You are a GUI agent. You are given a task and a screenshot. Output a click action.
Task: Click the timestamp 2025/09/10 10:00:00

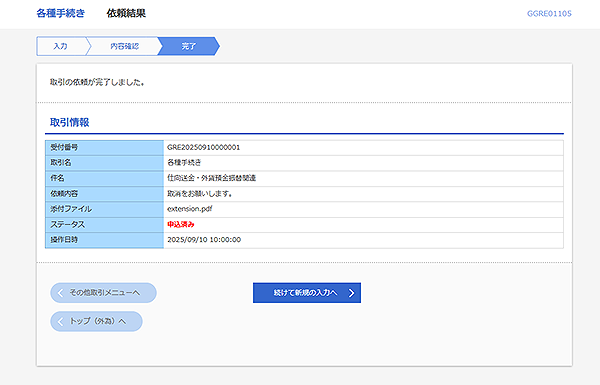[x=204, y=240]
